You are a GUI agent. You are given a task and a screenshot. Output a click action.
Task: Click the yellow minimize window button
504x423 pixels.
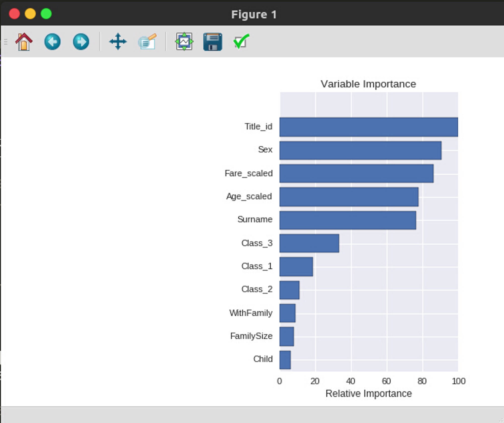click(30, 14)
